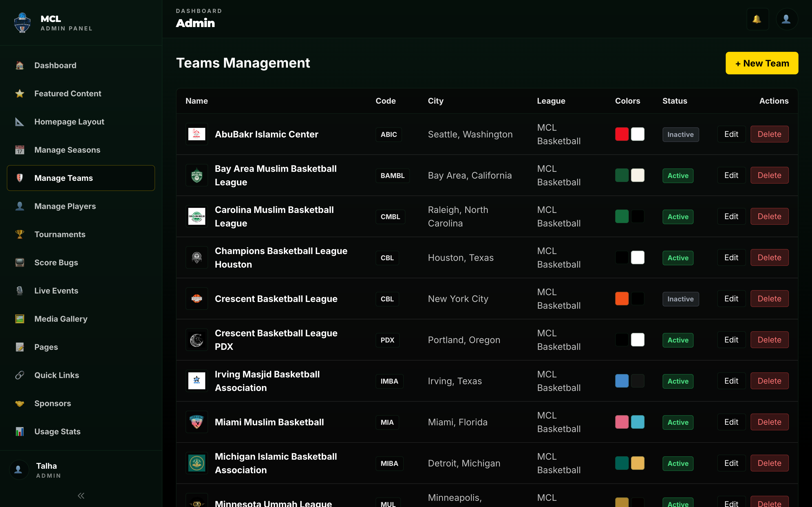The width and height of the screenshot is (812, 507).
Task: Click the Manage Seasons calendar icon
Action: coord(19,150)
